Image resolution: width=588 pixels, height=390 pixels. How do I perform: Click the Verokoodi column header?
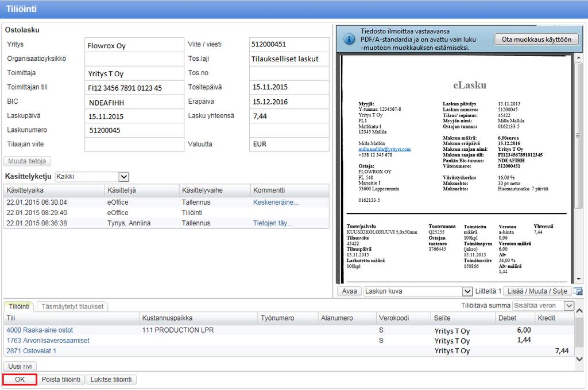tap(403, 318)
